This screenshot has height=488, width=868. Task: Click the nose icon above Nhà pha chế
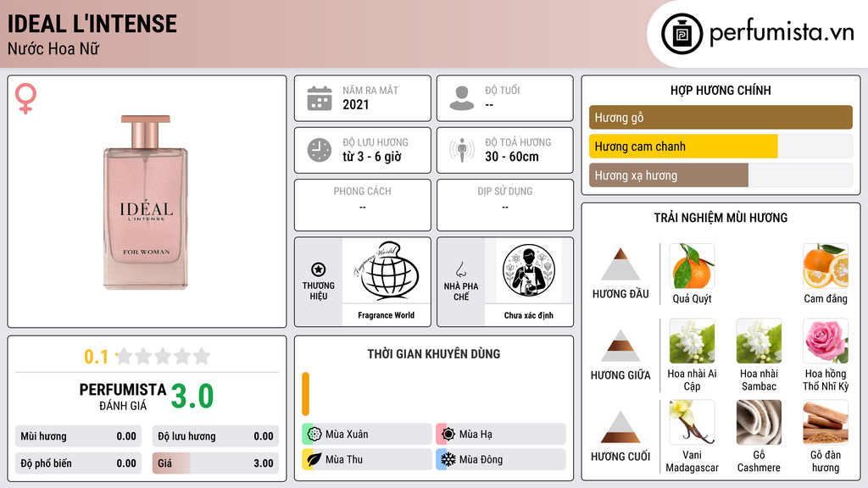click(x=460, y=269)
